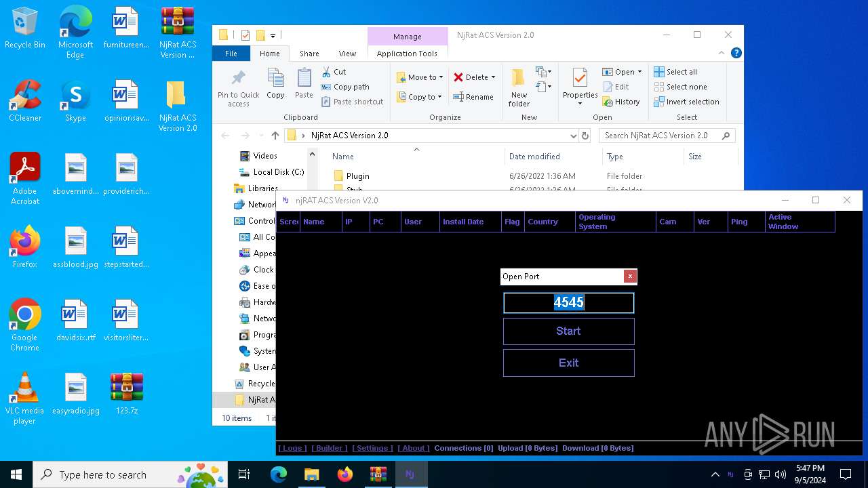Image resolution: width=868 pixels, height=488 pixels.
Task: Open the Settings link in njRAT
Action: point(372,448)
